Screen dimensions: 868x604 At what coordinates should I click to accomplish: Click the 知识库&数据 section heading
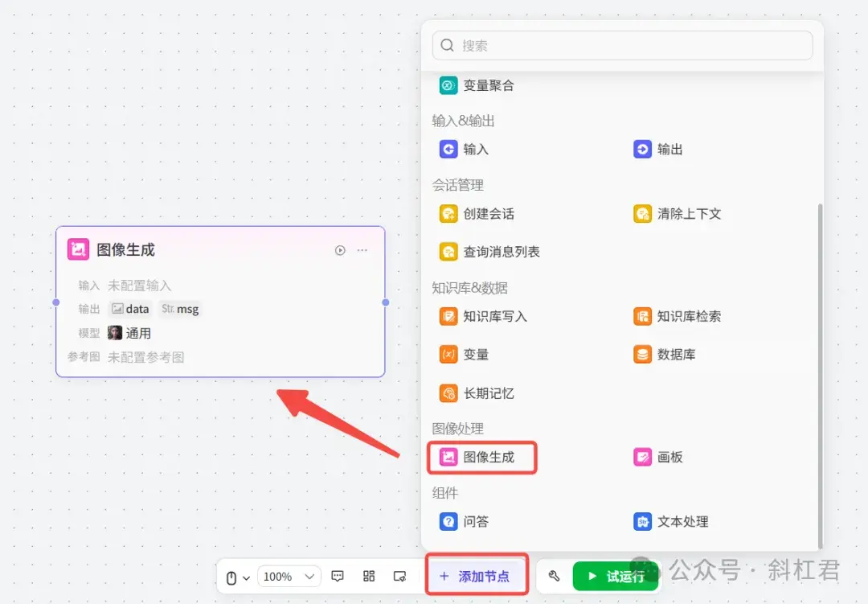pyautogui.click(x=470, y=288)
